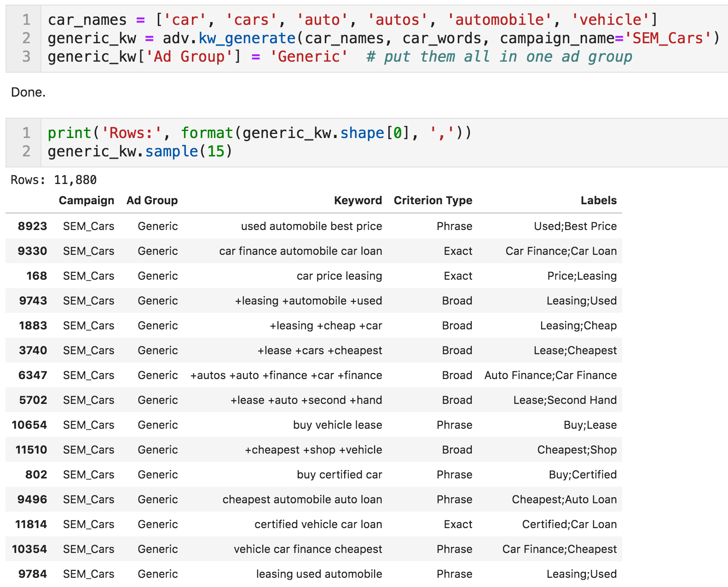Select row index 11814

point(31,524)
